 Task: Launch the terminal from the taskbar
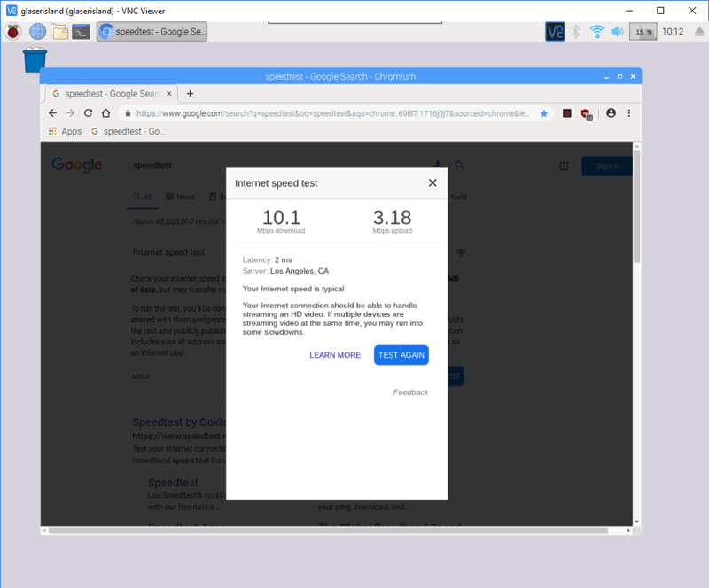click(82, 31)
